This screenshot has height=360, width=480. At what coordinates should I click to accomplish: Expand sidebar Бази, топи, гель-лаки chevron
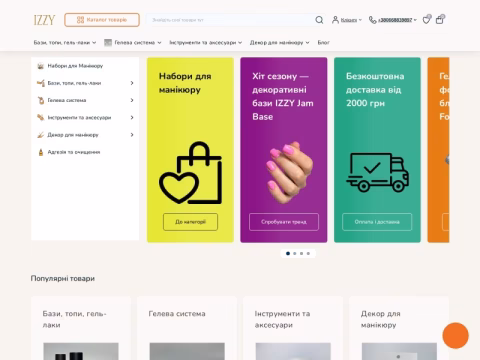[x=132, y=83]
